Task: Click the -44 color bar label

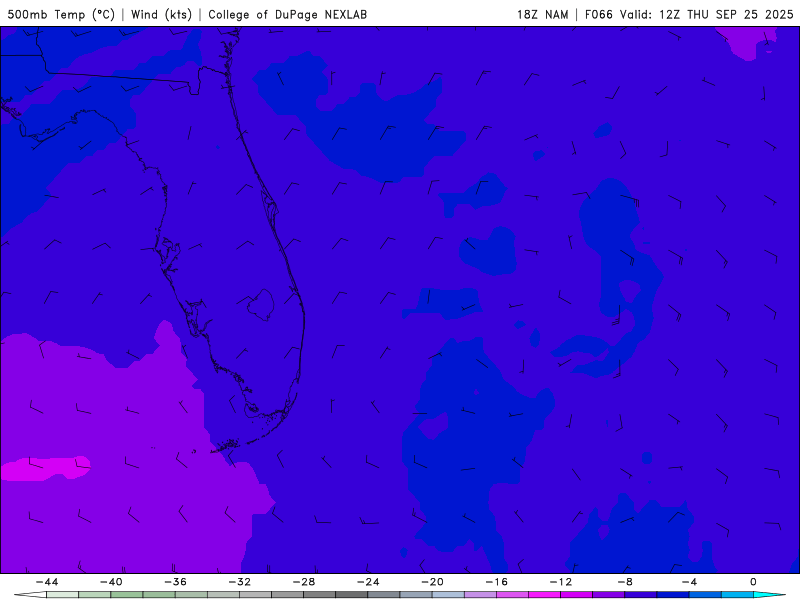Action: (x=47, y=582)
